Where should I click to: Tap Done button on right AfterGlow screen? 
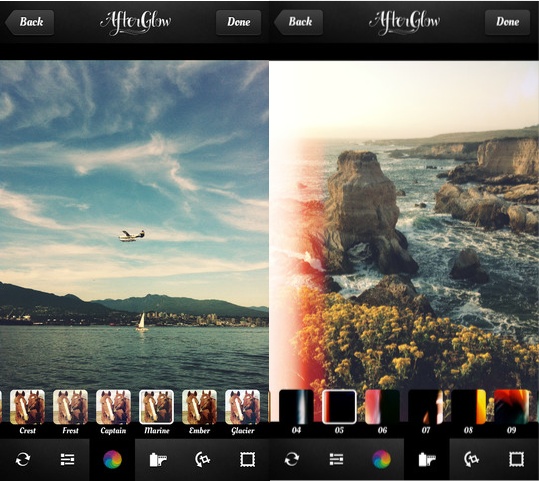pyautogui.click(x=507, y=22)
